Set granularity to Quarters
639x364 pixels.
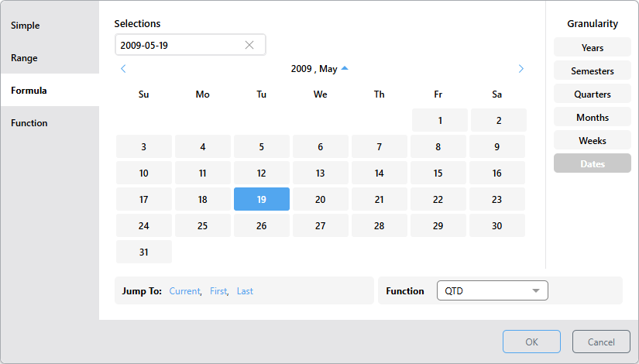point(592,94)
